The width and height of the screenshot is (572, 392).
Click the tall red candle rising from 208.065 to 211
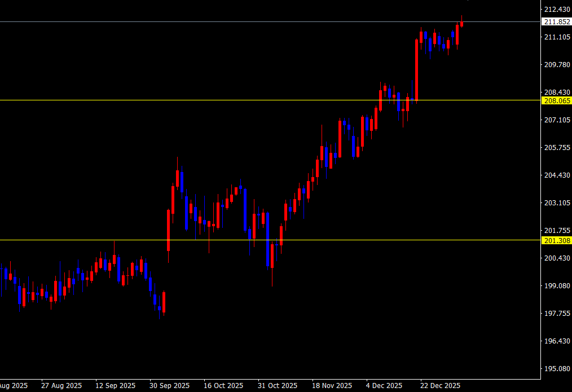(417, 69)
